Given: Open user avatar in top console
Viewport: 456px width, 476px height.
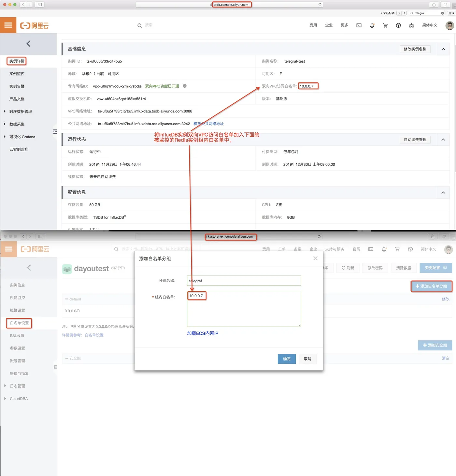Looking at the screenshot, I should 449,25.
